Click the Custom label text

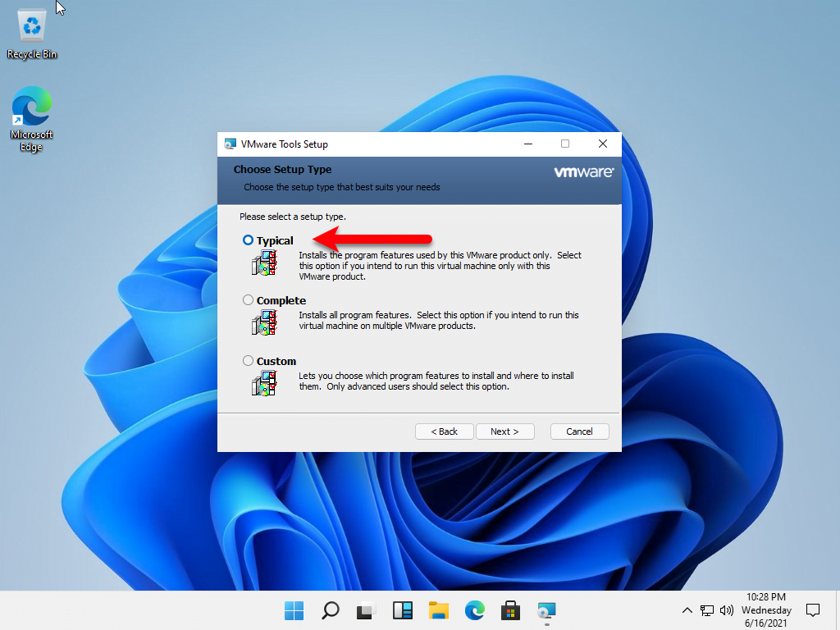tap(276, 361)
